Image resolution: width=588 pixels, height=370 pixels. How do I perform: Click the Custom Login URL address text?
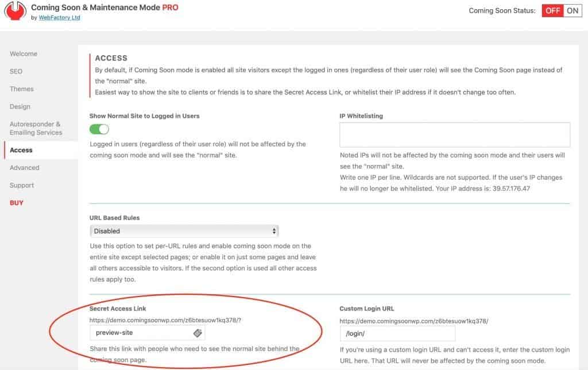click(x=413, y=321)
